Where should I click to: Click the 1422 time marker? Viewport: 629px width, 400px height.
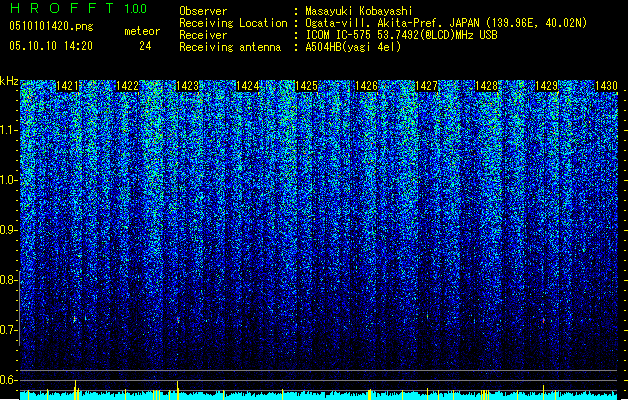coord(128,86)
